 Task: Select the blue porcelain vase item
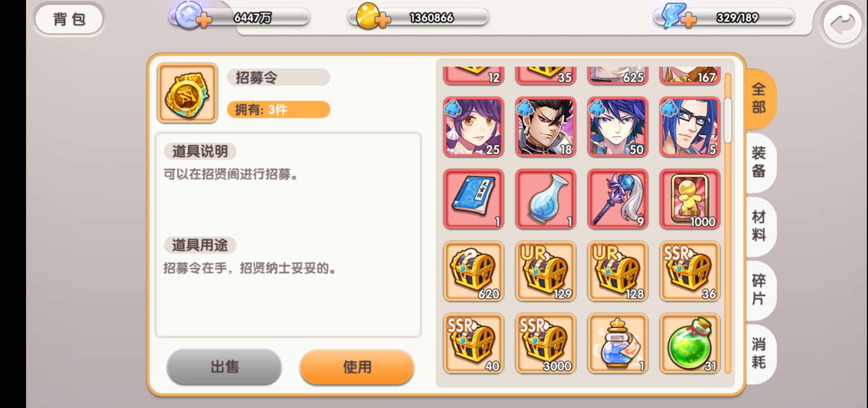coord(545,199)
